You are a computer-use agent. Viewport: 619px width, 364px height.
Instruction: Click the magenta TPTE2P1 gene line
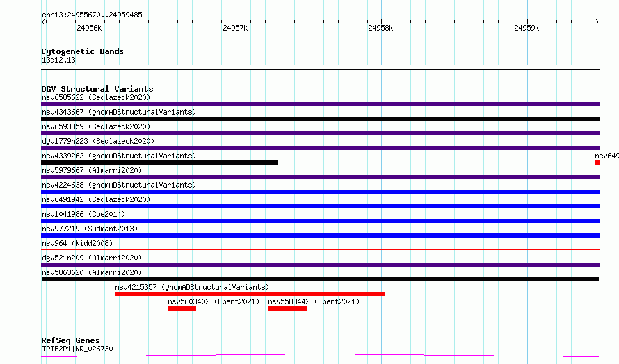click(x=320, y=356)
